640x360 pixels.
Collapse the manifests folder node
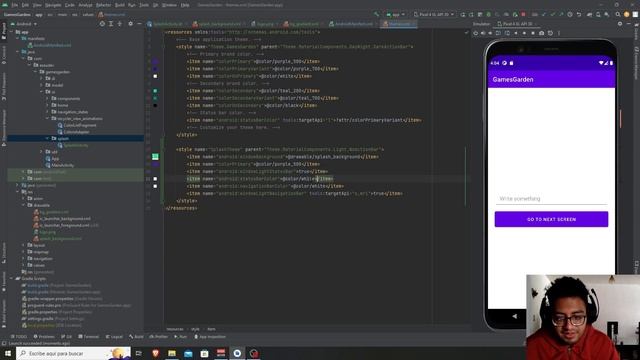click(x=18, y=38)
